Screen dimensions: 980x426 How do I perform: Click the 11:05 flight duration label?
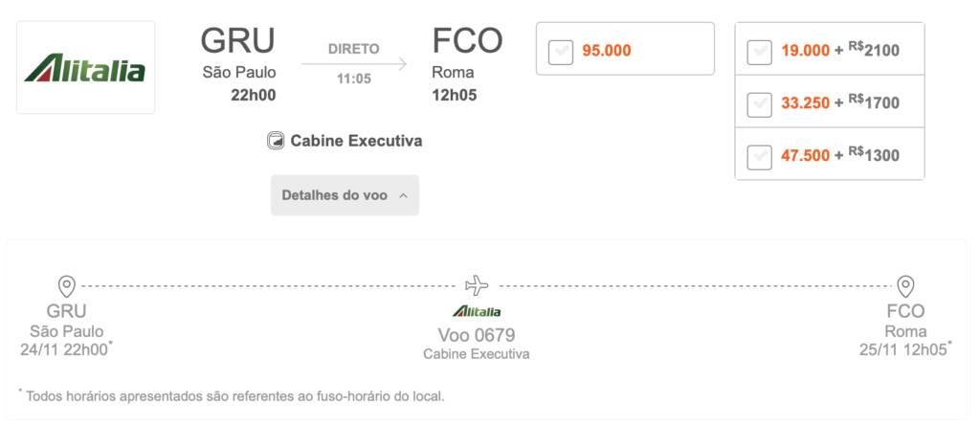(354, 78)
